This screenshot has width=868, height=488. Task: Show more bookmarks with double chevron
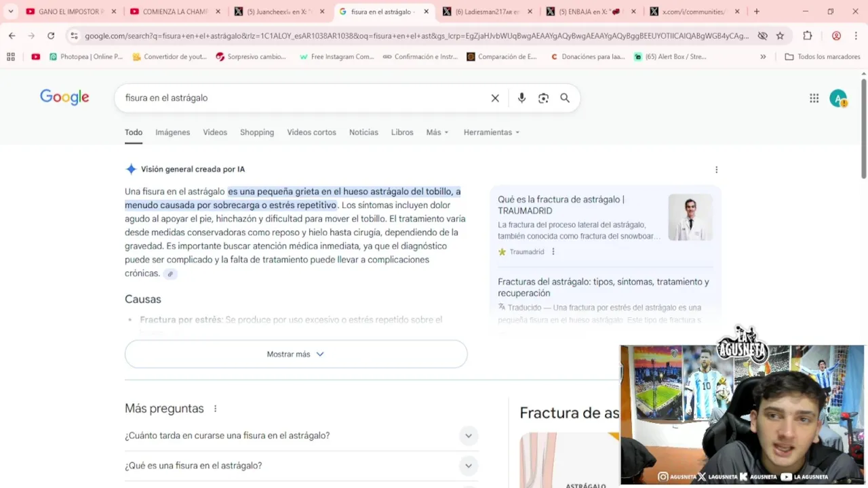click(x=763, y=57)
